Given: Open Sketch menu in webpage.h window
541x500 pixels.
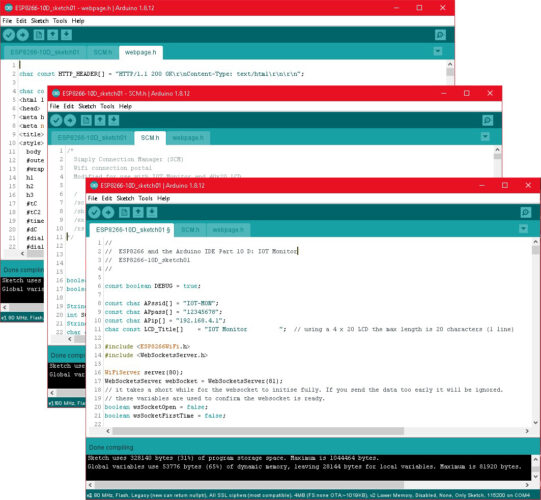Looking at the screenshot, I should point(40,21).
